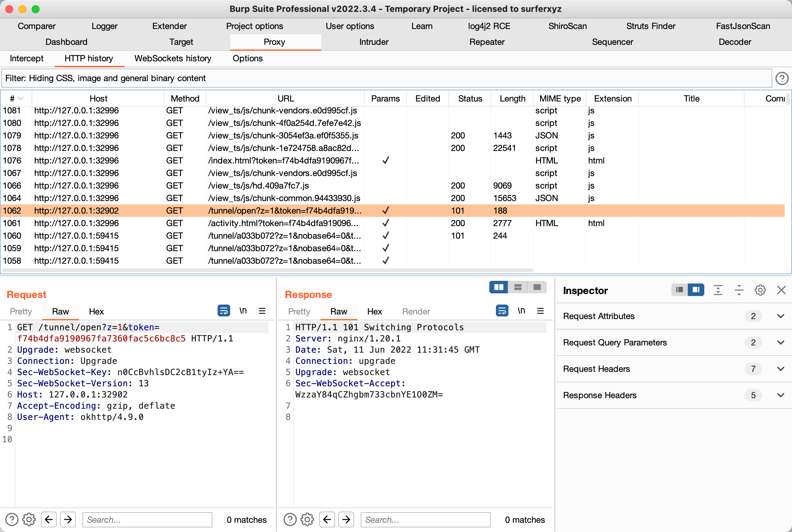The width and height of the screenshot is (792, 532).
Task: Select history row 1076 index.html
Action: [393, 161]
